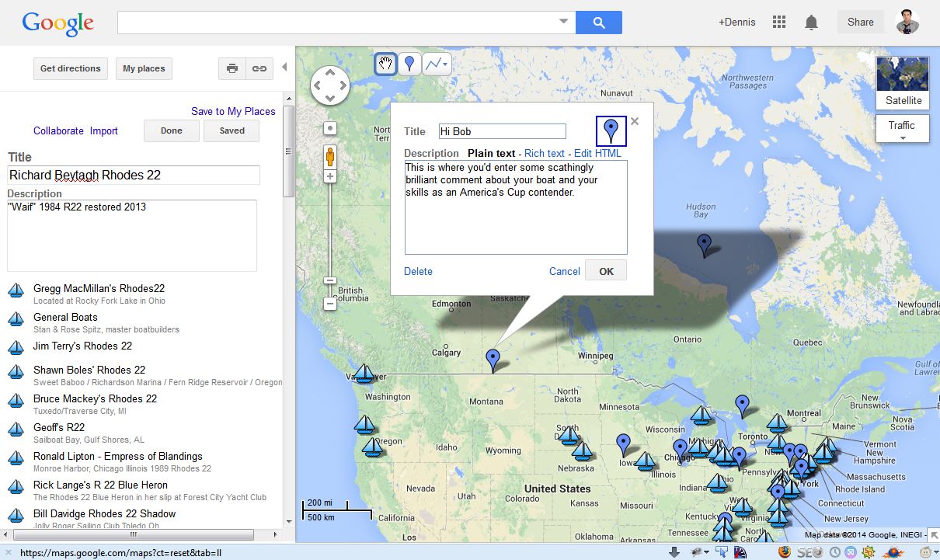The width and height of the screenshot is (940, 560).
Task: Open the +Dennis profile link
Action: coord(737,22)
